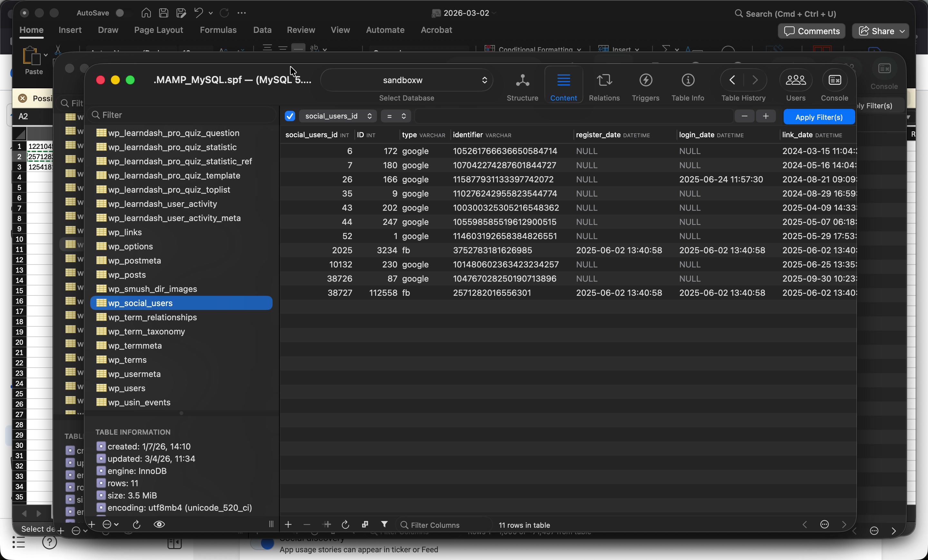
Task: Reload table content with refresh icon
Action: (345, 525)
